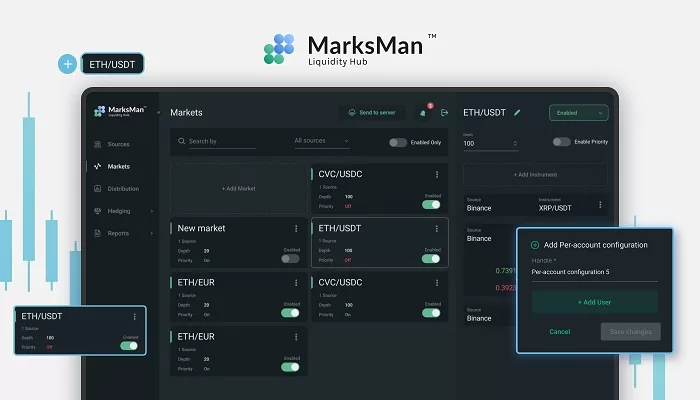This screenshot has height=400, width=700.
Task: Click the Markets page heading
Action: point(186,112)
